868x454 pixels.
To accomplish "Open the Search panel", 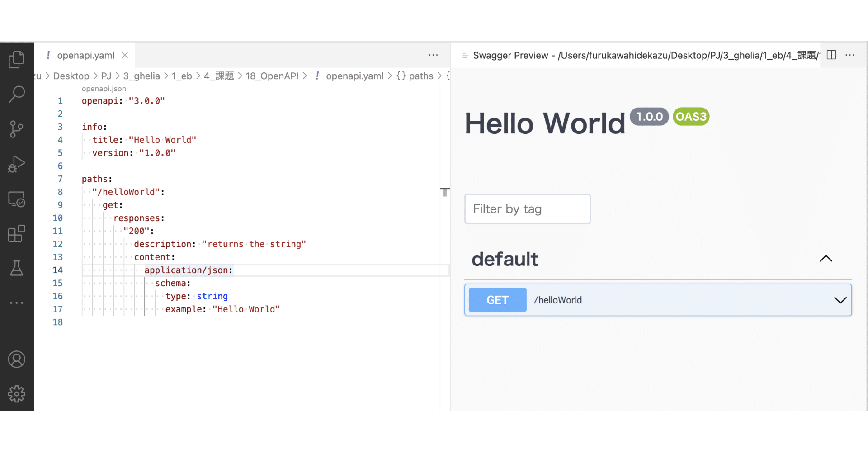I will click(x=17, y=94).
